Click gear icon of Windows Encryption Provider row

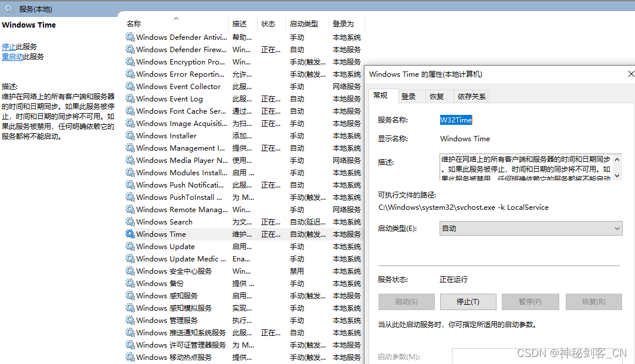coord(130,62)
